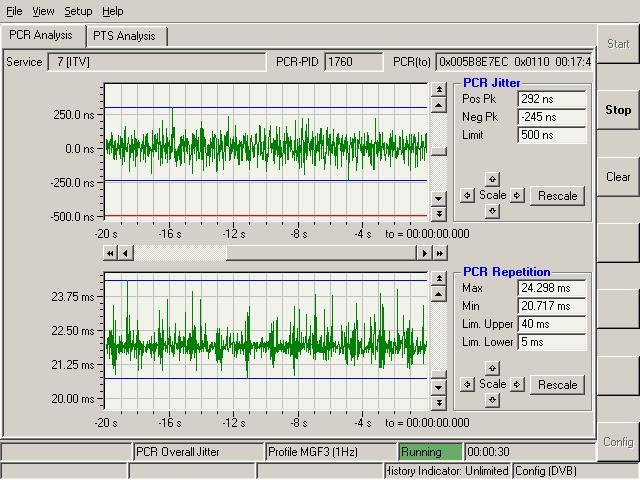The image size is (640, 480).
Task: Click Scale right arrow in PCR Jitter panel
Action: 517,195
